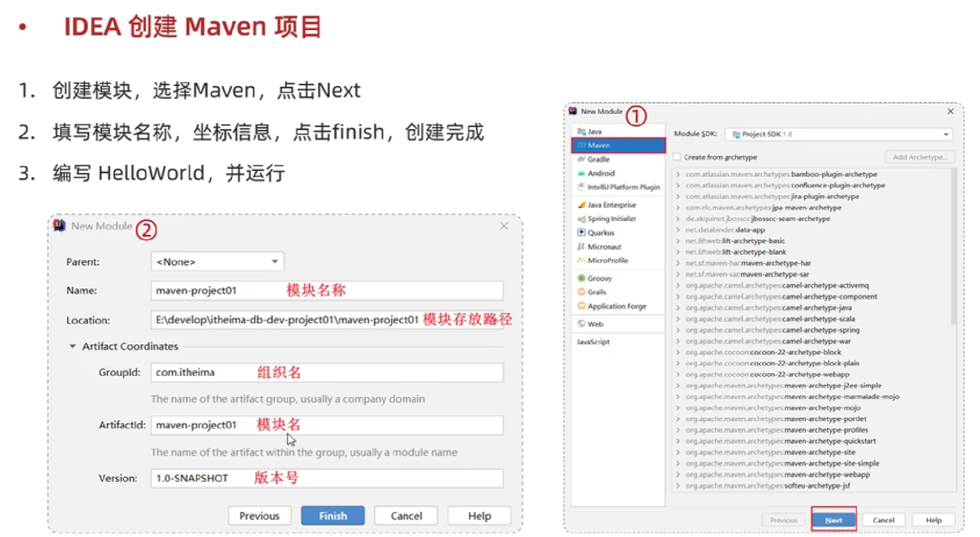
Task: Click the Name field with maven-project01
Action: click(327, 291)
